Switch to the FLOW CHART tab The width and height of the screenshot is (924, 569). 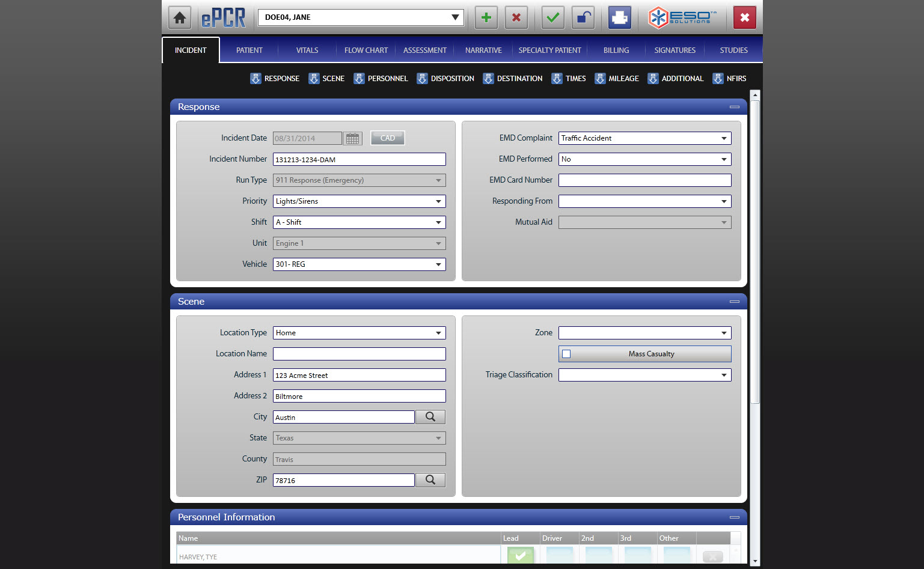pyautogui.click(x=366, y=50)
